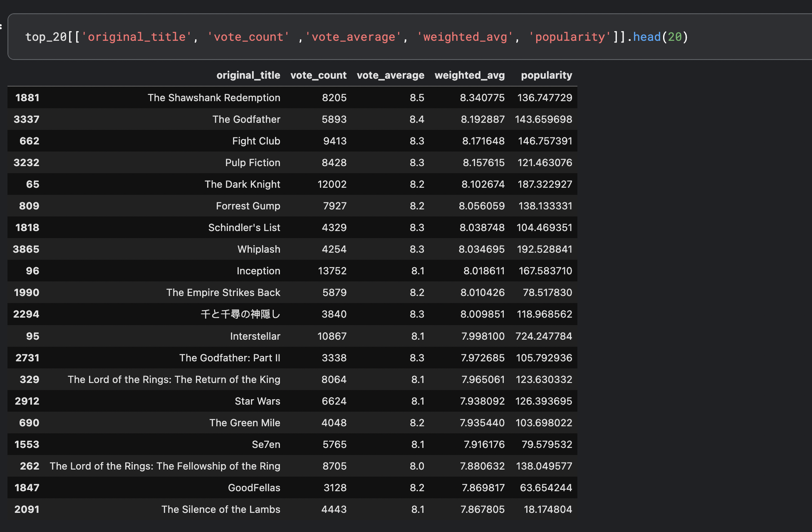
Task: Click vote count value 10867
Action: [x=332, y=336]
